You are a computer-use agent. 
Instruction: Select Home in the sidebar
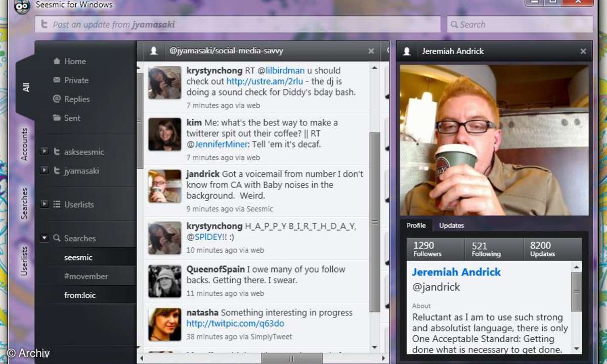(58, 61)
